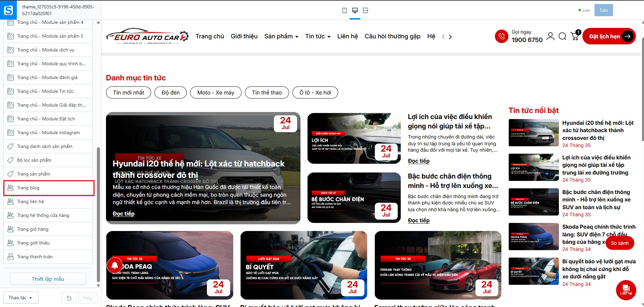Open Hyundai i20 sidebar thumbnail
The height and width of the screenshot is (307, 644).
[x=534, y=133]
